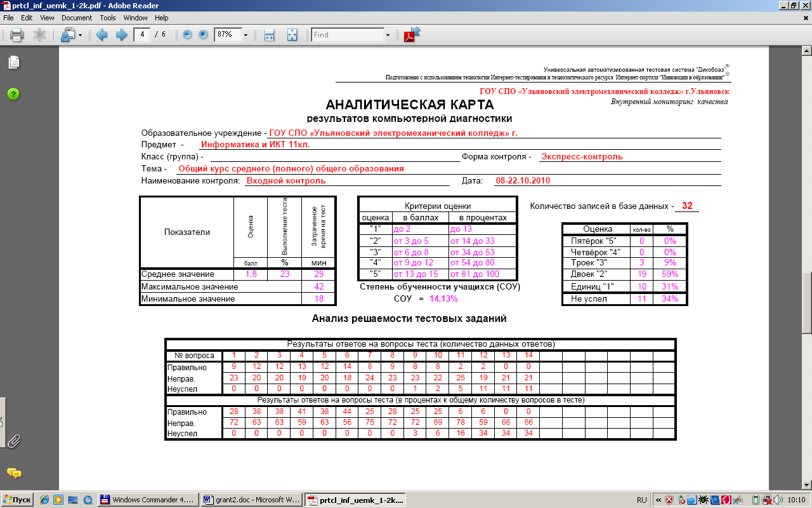Click the zoom percentage field showing 87%
The width and height of the screenshot is (812, 508).
pyautogui.click(x=228, y=35)
